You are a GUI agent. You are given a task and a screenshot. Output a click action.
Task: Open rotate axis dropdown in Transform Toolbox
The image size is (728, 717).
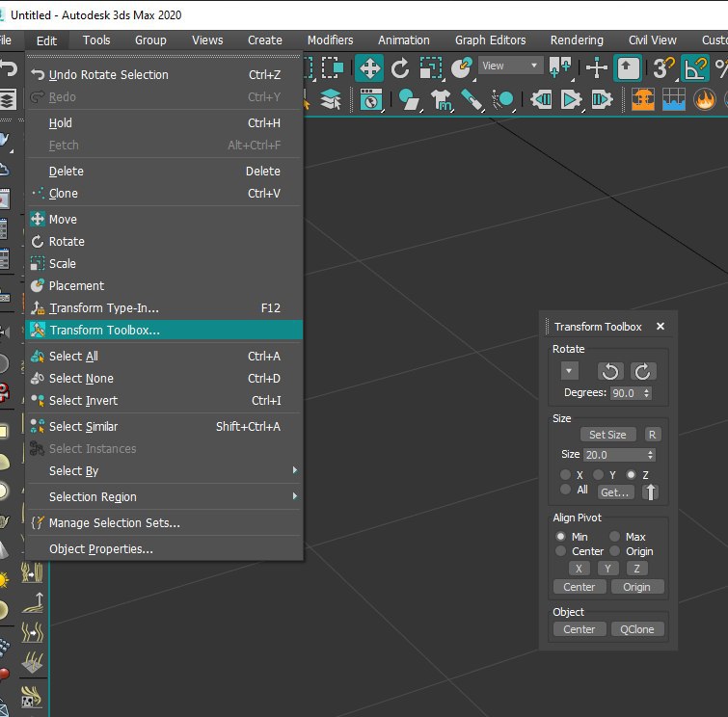pos(569,371)
